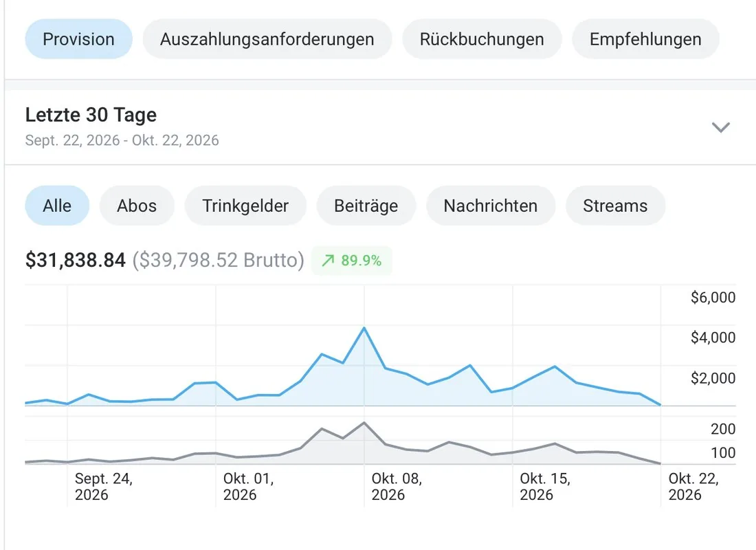Select the Provision tab
Image resolution: width=756 pixels, height=550 pixels.
78,39
